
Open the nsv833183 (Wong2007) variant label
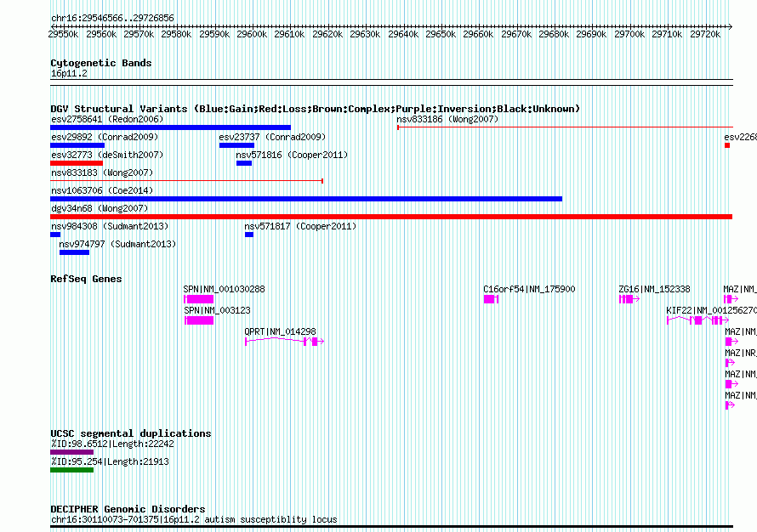tap(102, 173)
